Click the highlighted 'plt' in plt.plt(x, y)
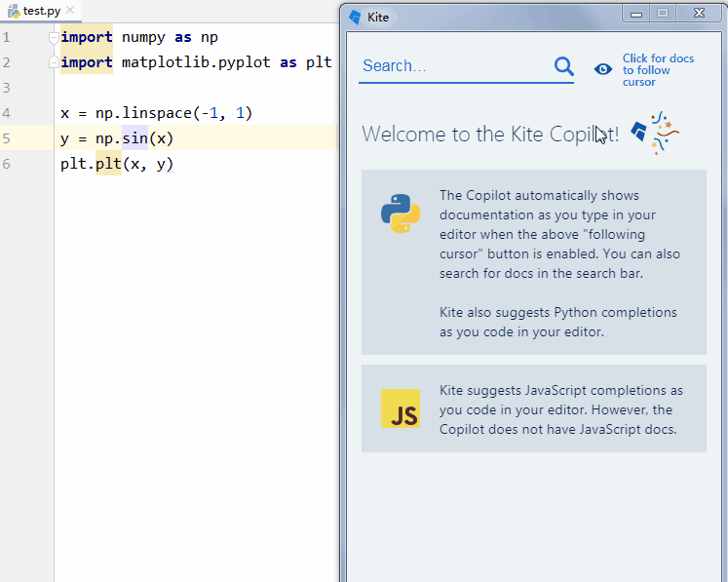Viewport: 728px width, 582px height. pyautogui.click(x=108, y=163)
